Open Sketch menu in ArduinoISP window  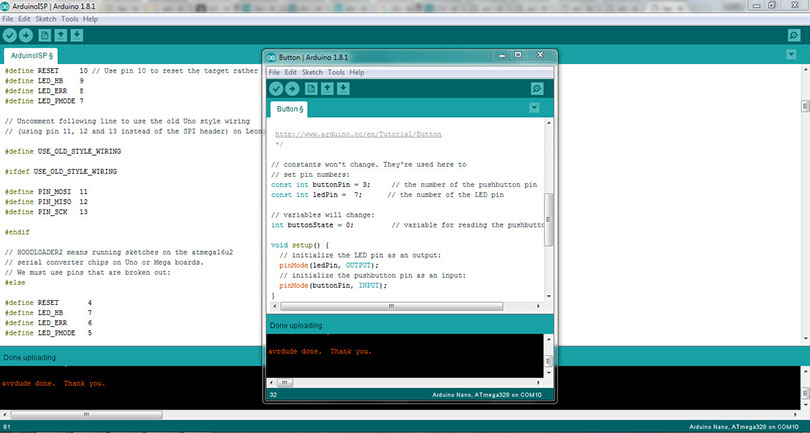[45, 19]
